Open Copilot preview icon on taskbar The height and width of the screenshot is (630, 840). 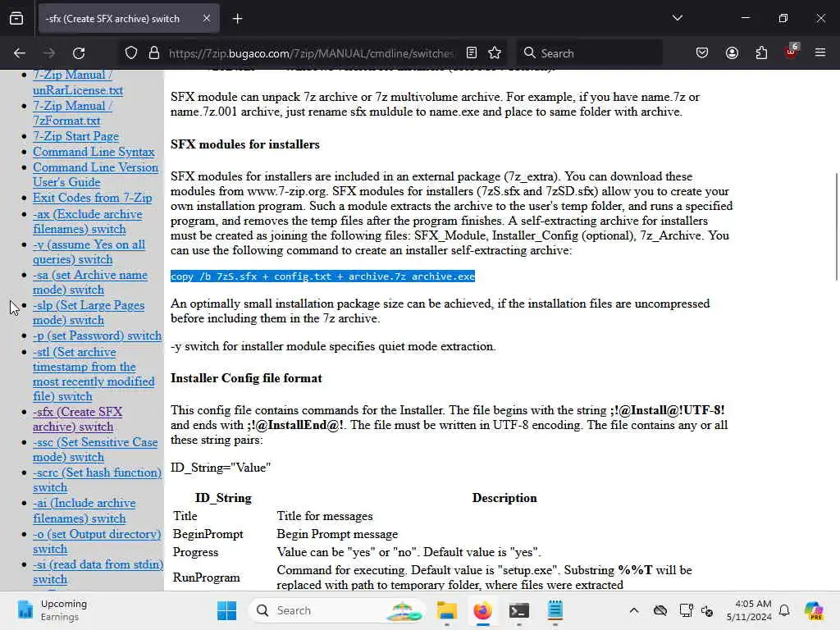click(813, 610)
